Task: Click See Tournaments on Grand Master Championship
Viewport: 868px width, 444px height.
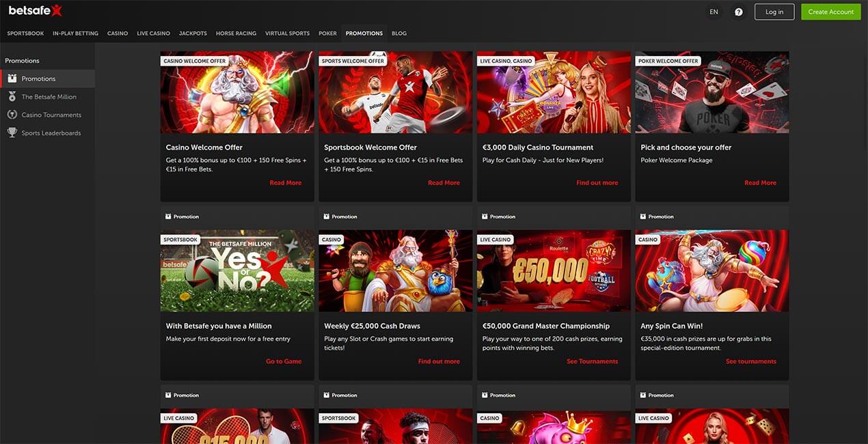Action: [592, 361]
